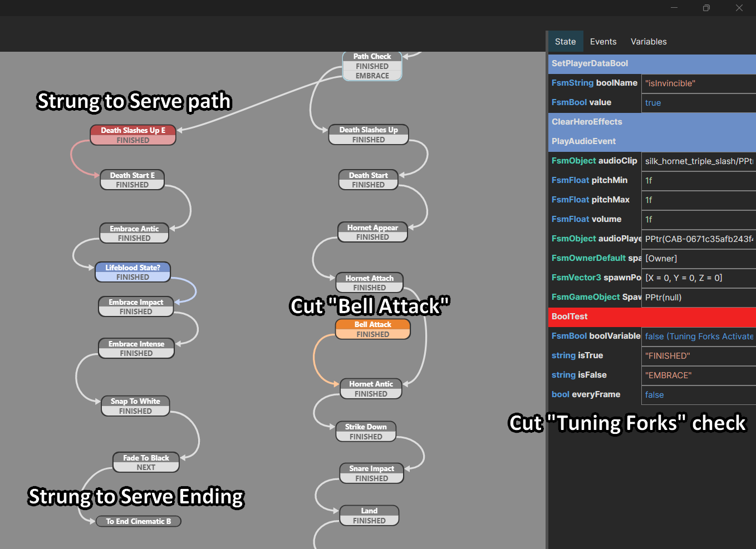Edit the boolName field value "isInvincible"

click(x=698, y=83)
